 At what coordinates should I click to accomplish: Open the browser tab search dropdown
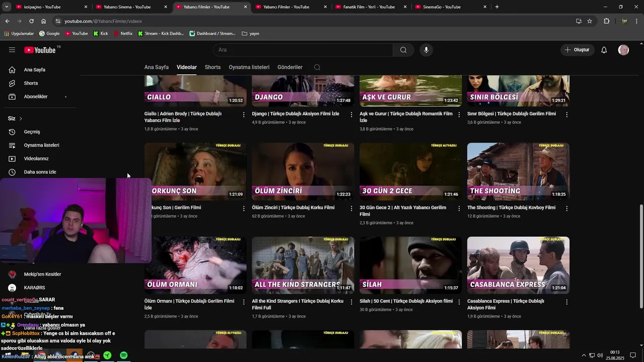[7, 7]
